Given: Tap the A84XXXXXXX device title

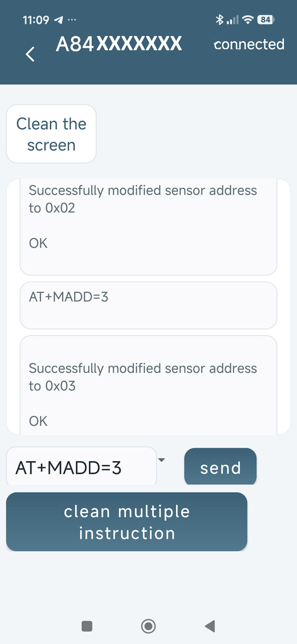Looking at the screenshot, I should point(119,44).
